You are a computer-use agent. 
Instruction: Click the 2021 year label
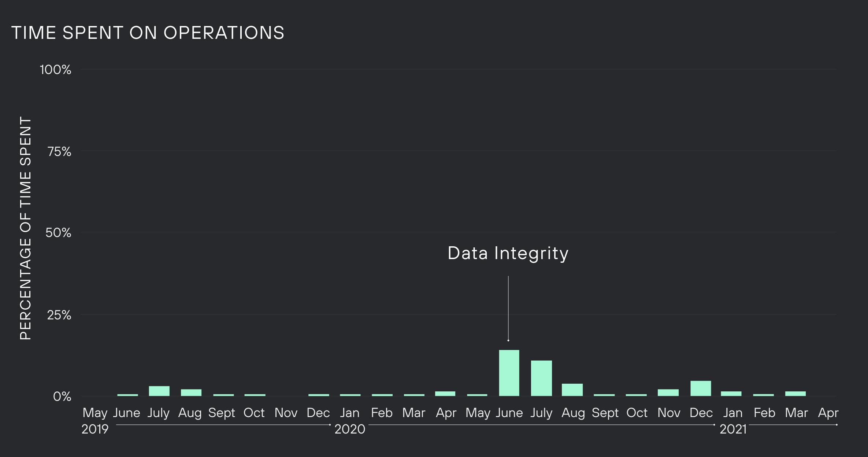tap(733, 429)
